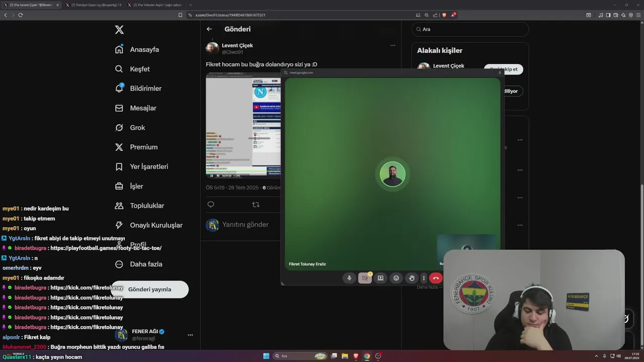The image size is (644, 362).
Task: Go back with browser back arrow
Action: pos(6,15)
